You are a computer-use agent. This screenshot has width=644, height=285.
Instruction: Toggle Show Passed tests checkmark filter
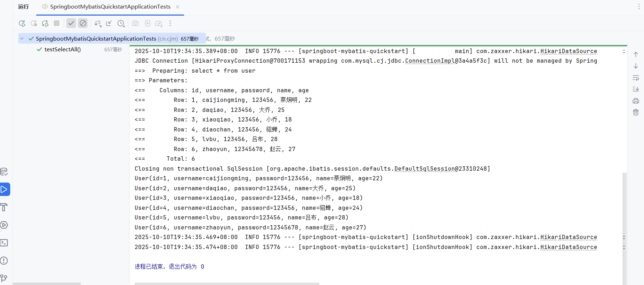pyautogui.click(x=71, y=24)
